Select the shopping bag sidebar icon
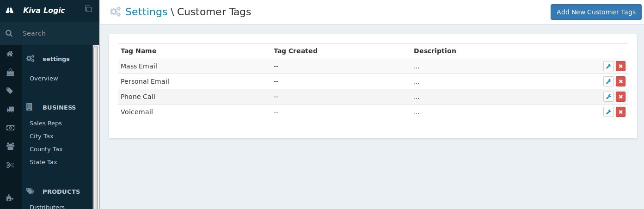Screen dimensions: 644x209 pos(9,72)
